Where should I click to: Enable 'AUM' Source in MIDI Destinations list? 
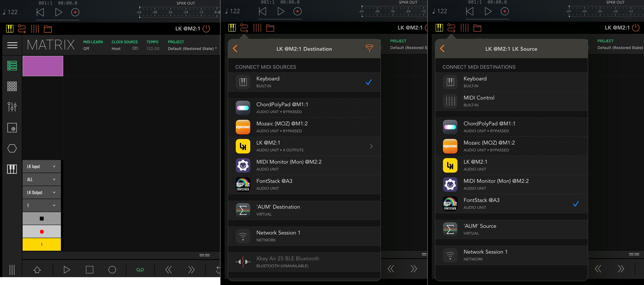pos(511,229)
